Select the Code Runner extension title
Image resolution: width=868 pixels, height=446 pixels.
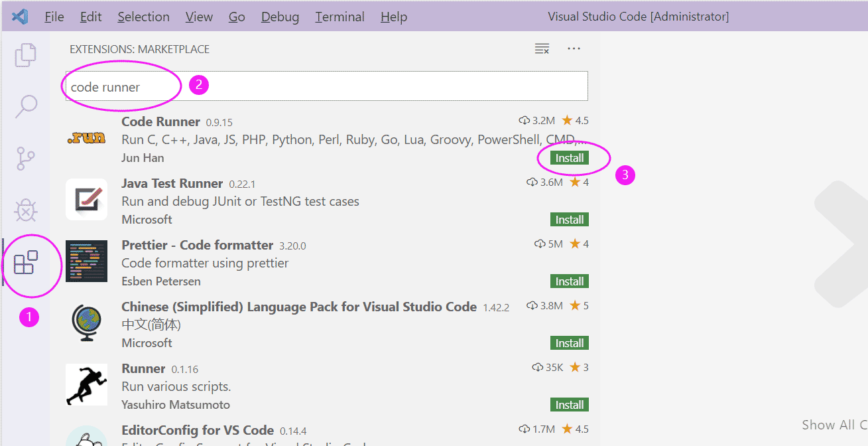161,121
